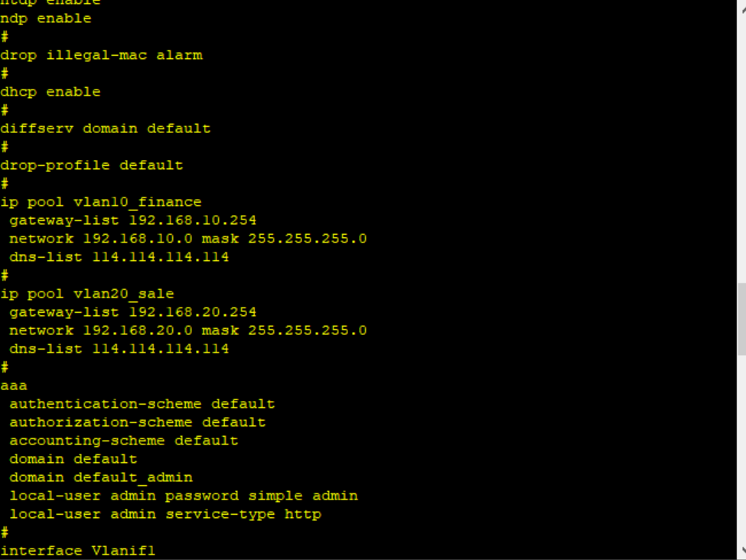This screenshot has height=560, width=746.
Task: Click the 'domain default_admin' line
Action: [x=101, y=477]
